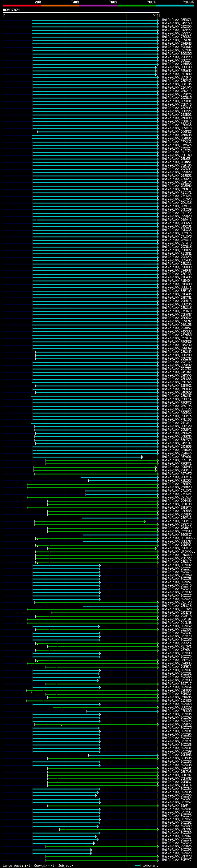Select hit UniRef100_B6CUX7
Screen dimensions: 197x868
tap(177, 535)
